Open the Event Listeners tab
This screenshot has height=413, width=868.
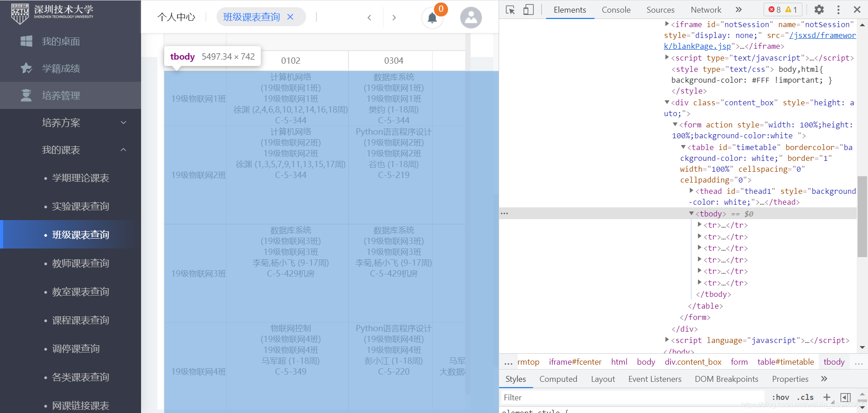click(655, 379)
